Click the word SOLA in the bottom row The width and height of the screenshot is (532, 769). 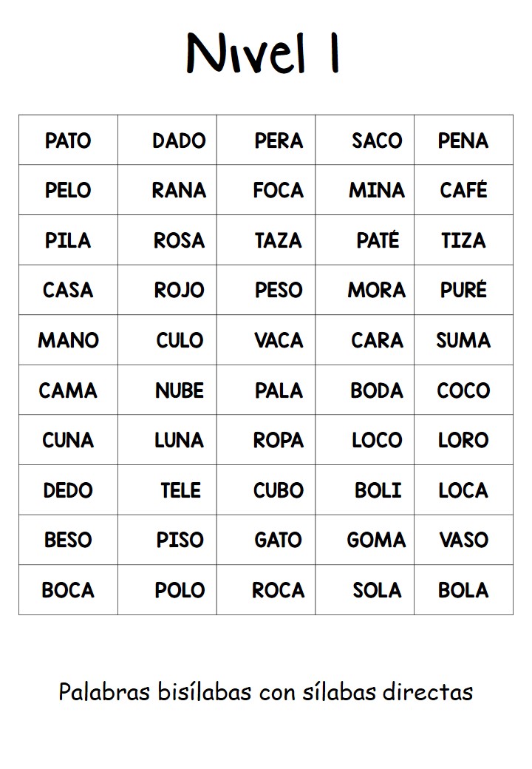[377, 590]
